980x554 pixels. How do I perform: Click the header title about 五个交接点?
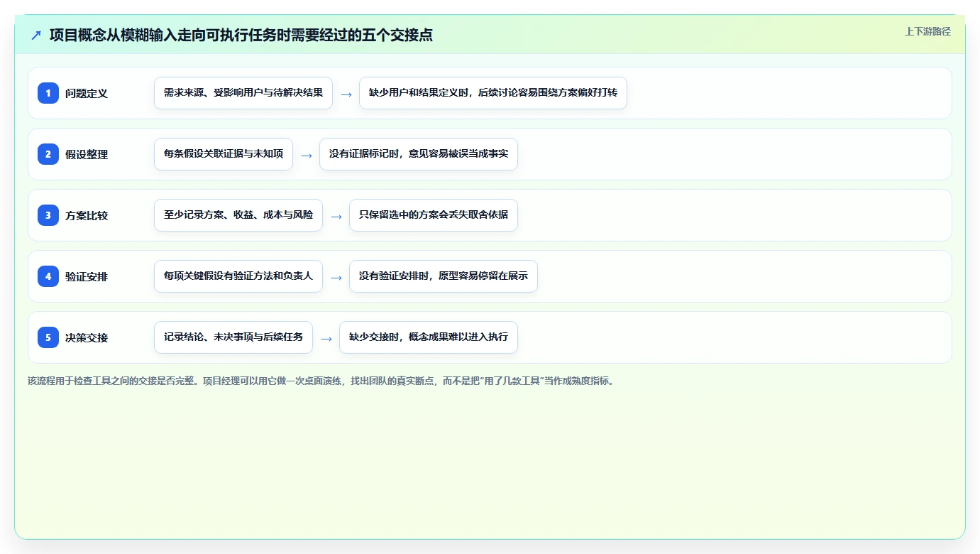[241, 35]
